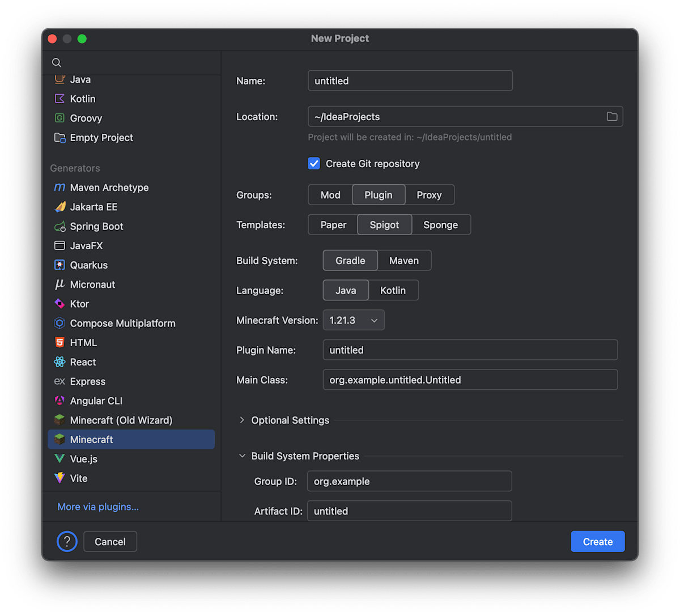Set language to Kotlin
The height and width of the screenshot is (616, 680).
click(393, 290)
